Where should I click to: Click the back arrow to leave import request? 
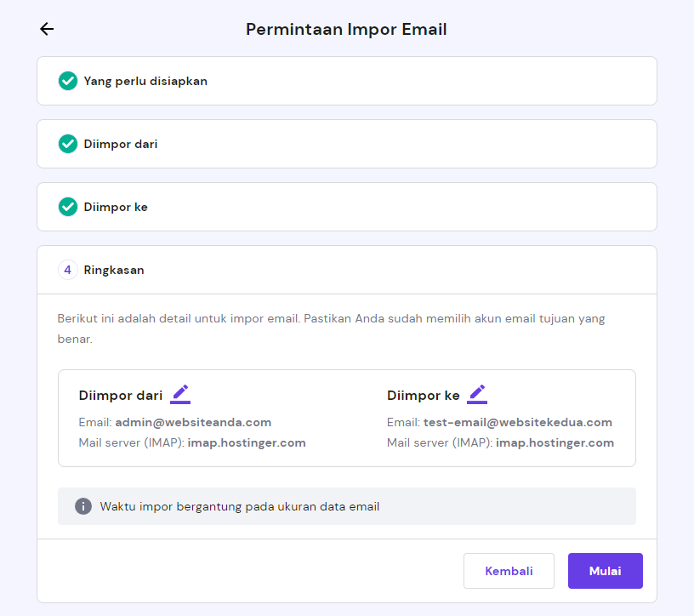point(47,28)
